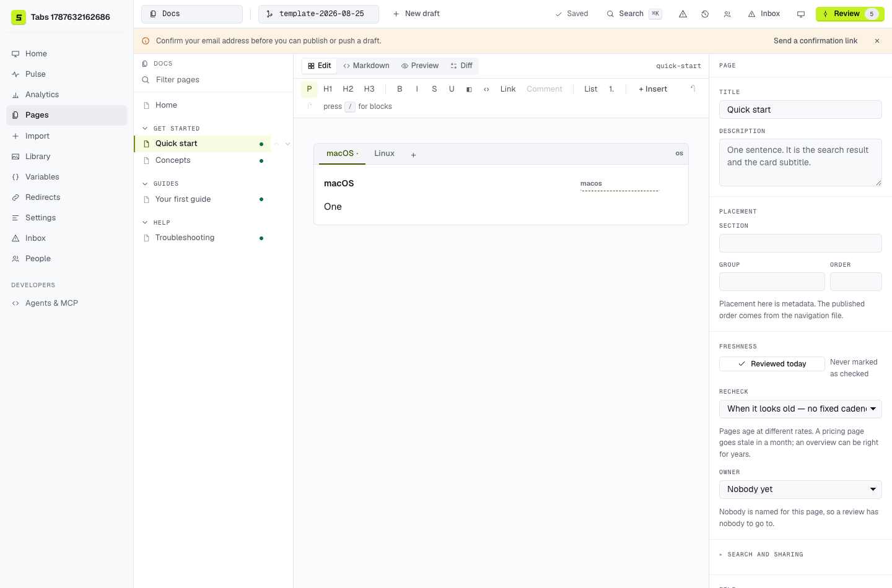Click the undo arrow icon in editor toolbar

(693, 89)
